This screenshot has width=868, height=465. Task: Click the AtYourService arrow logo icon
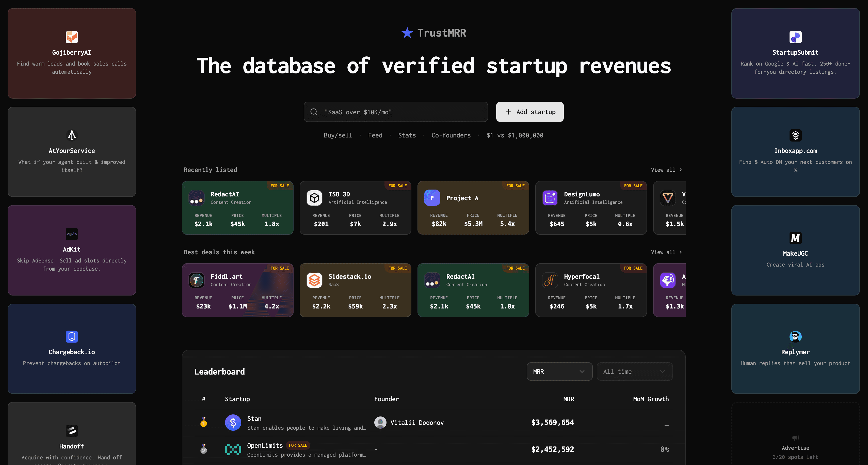coord(72,135)
